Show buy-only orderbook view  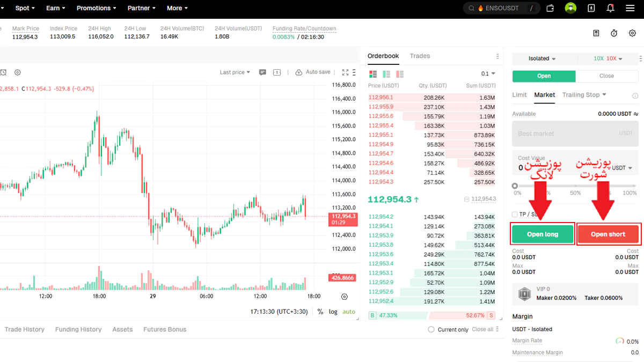(x=386, y=74)
